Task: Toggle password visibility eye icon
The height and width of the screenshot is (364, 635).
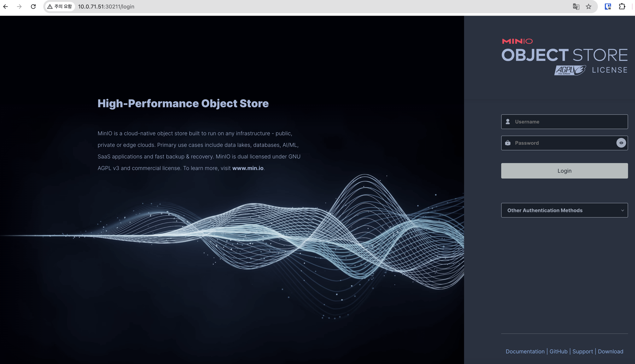Action: [621, 143]
